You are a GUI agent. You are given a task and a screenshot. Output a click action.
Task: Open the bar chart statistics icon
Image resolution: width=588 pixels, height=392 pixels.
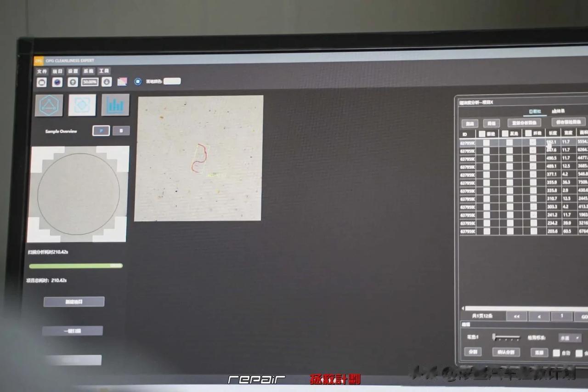tap(115, 105)
